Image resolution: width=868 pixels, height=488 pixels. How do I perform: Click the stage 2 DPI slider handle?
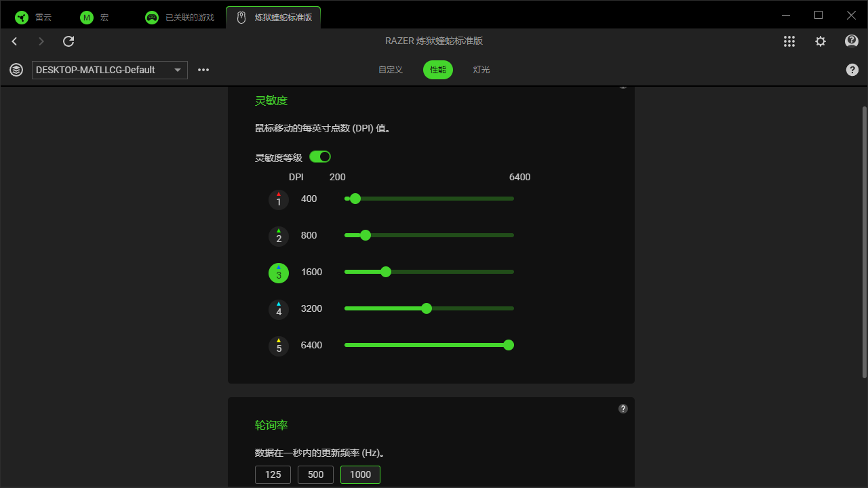[x=366, y=235]
